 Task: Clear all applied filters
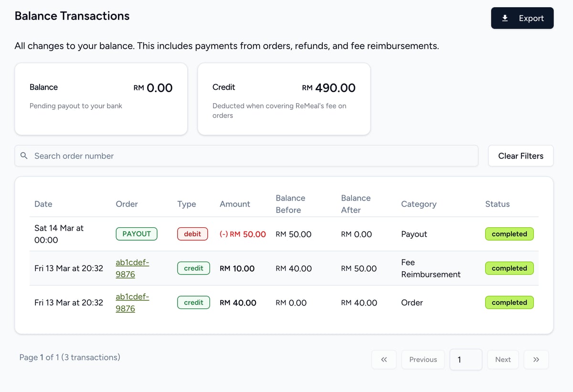(520, 156)
